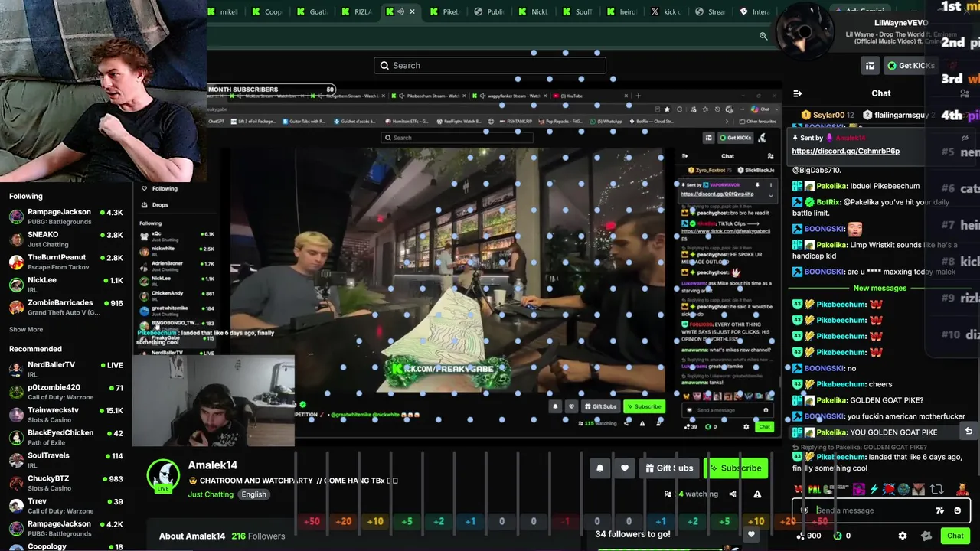Click the New messages divider in chat
Screen dimensions: 980x551
880,288
